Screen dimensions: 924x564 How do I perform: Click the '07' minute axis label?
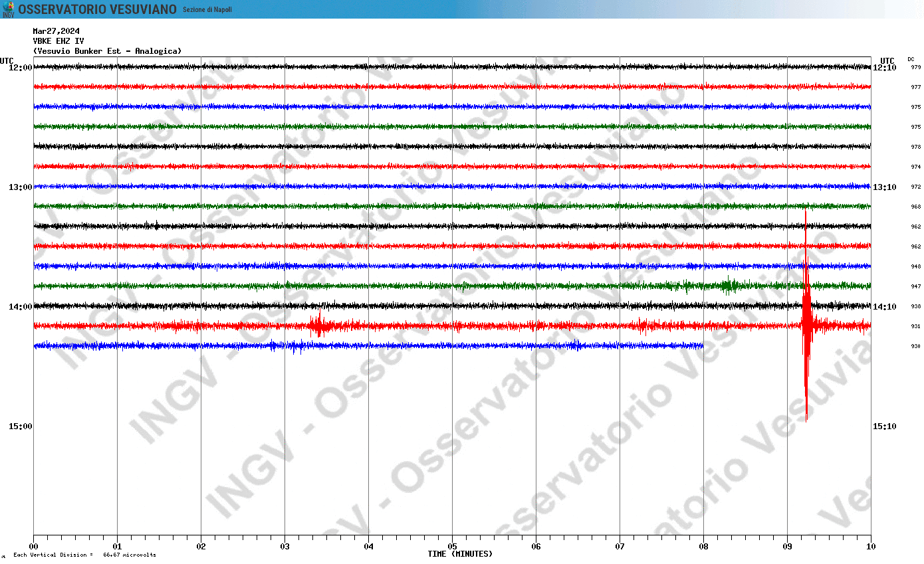(x=620, y=547)
